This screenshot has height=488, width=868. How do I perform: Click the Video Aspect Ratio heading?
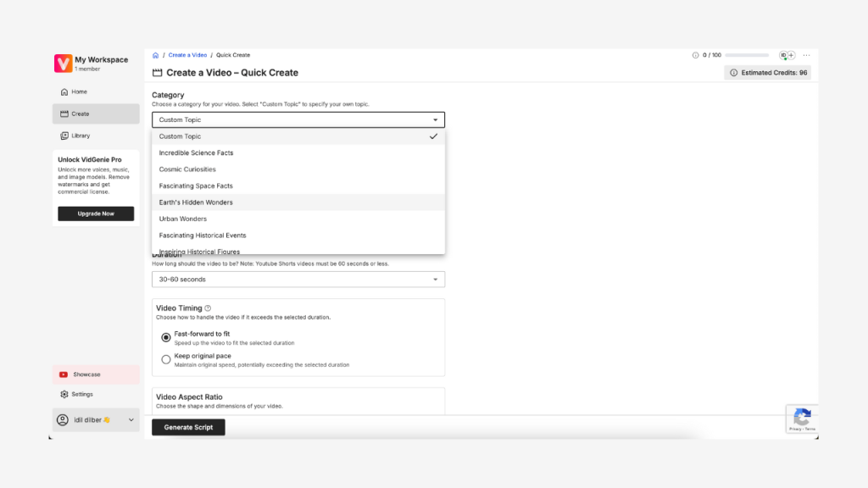189,397
